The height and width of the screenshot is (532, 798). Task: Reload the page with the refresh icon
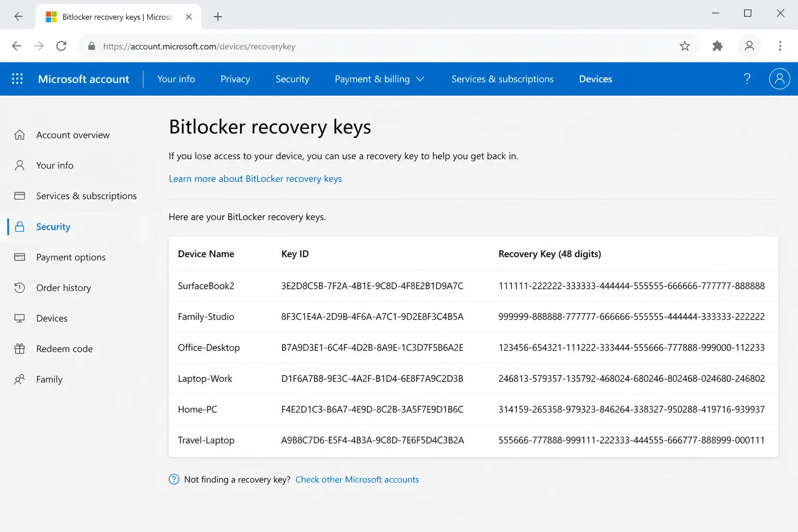coord(61,46)
